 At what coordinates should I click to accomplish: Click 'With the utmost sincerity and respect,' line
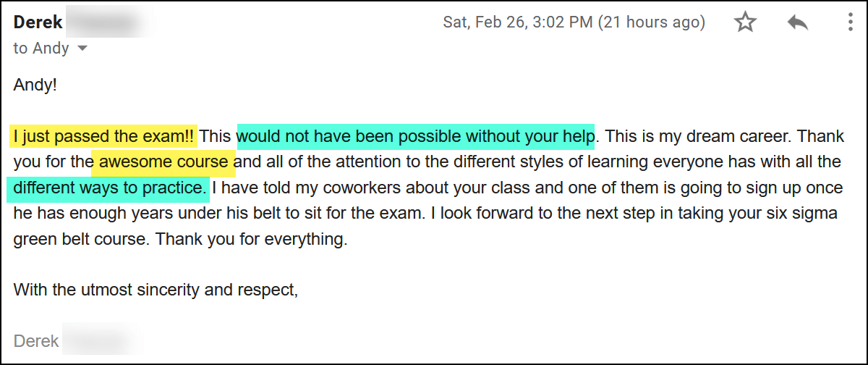[156, 290]
